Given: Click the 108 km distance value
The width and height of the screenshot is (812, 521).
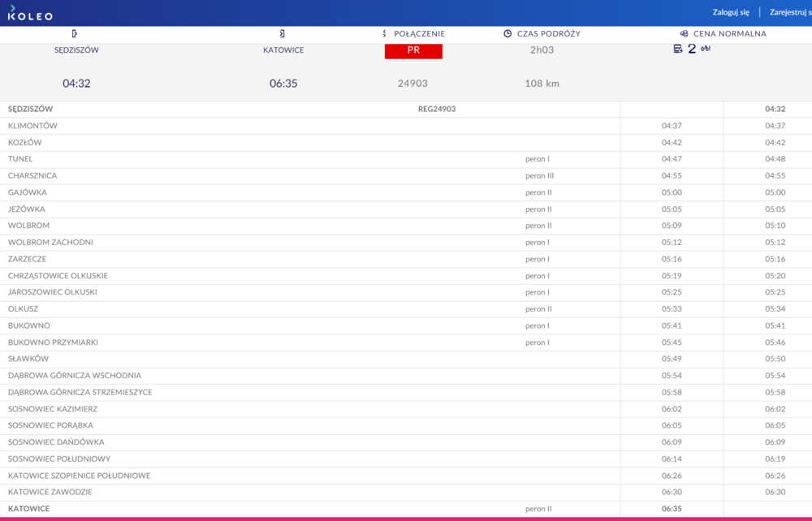Looking at the screenshot, I should click(x=542, y=84).
